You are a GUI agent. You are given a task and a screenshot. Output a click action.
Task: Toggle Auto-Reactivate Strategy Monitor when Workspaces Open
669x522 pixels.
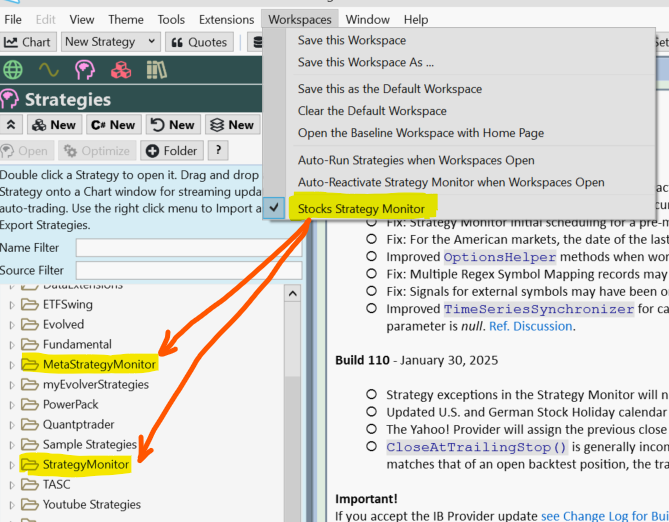click(x=451, y=182)
